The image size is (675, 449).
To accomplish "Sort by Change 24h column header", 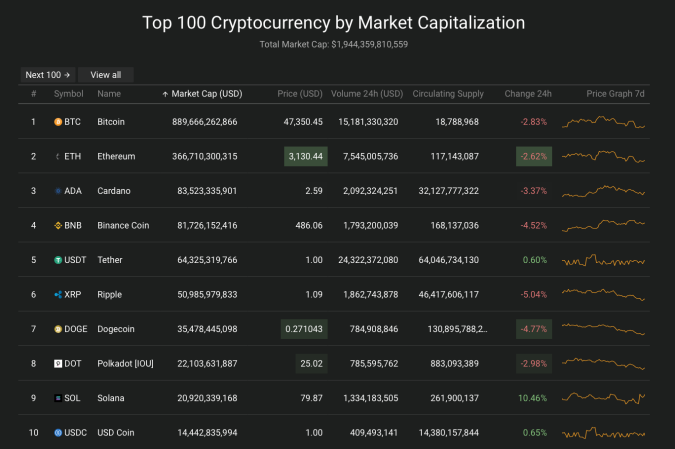I will [528, 94].
